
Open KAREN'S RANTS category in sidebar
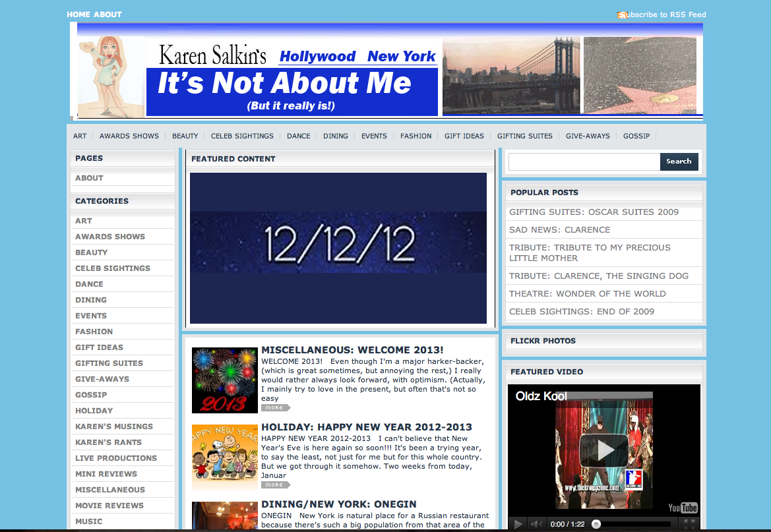coord(108,442)
